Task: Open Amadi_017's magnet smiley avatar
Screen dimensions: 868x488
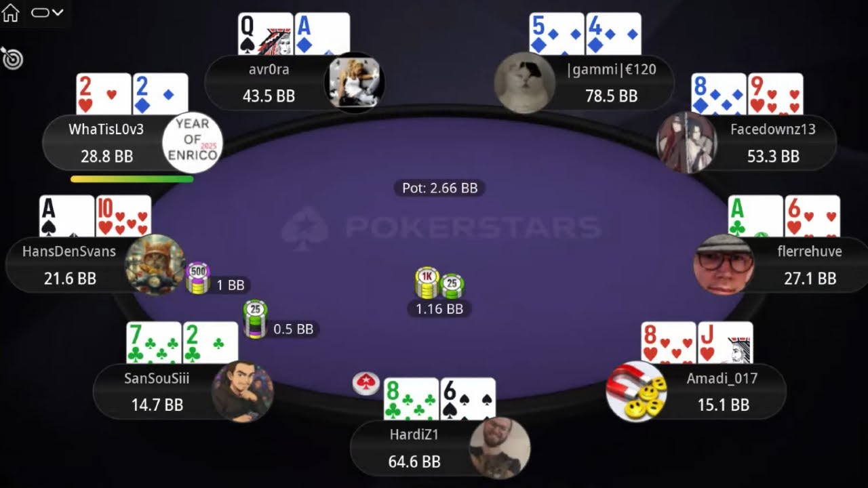Action: (636, 392)
